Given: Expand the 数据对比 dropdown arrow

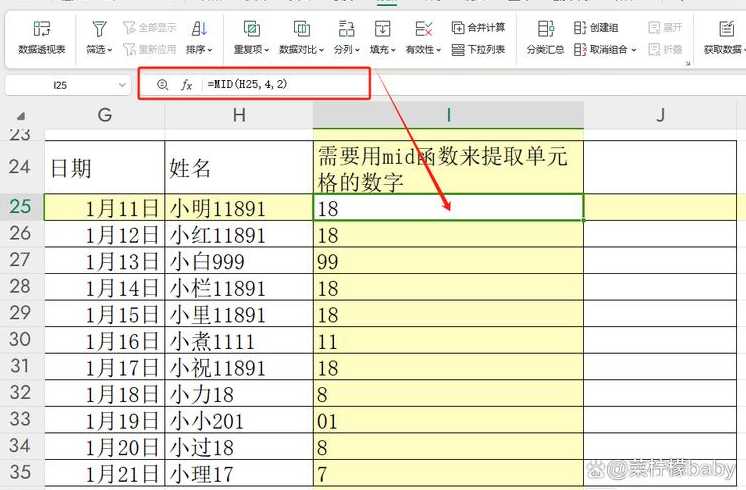Looking at the screenshot, I should tap(322, 50).
